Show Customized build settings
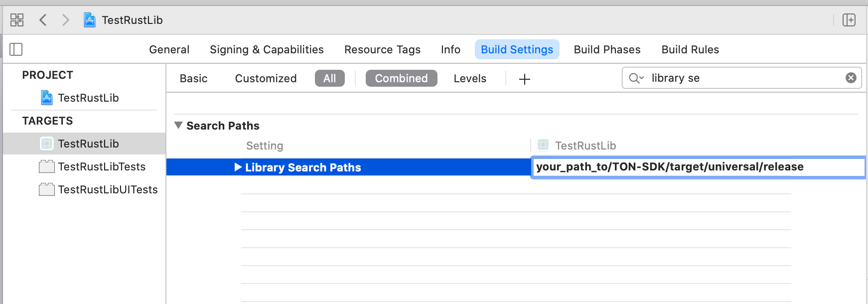The width and height of the screenshot is (868, 304). pyautogui.click(x=266, y=78)
